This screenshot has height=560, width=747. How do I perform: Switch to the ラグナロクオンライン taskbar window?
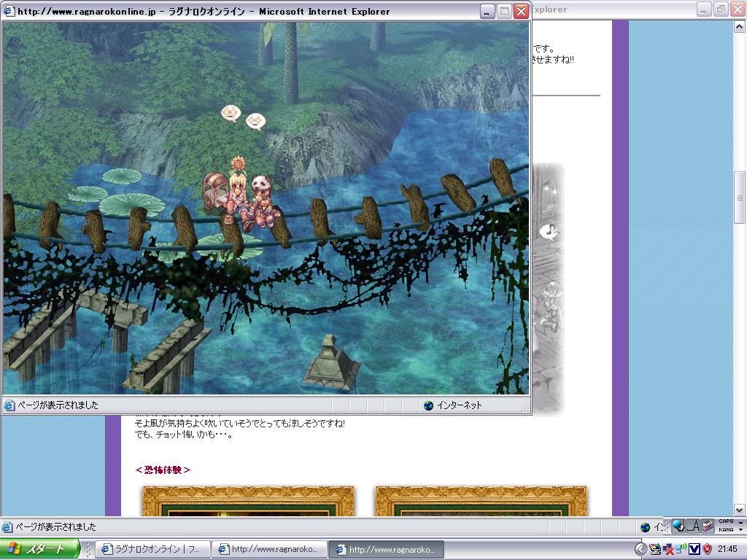pos(152,550)
